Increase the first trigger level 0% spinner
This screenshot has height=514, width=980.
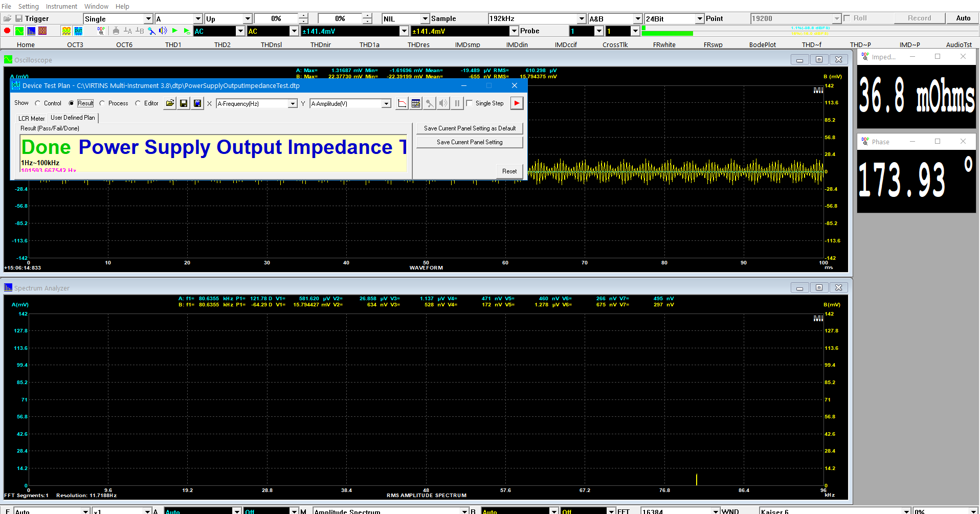303,16
